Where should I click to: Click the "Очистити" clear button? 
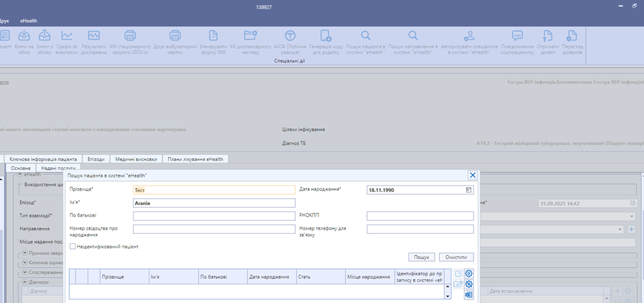456,257
